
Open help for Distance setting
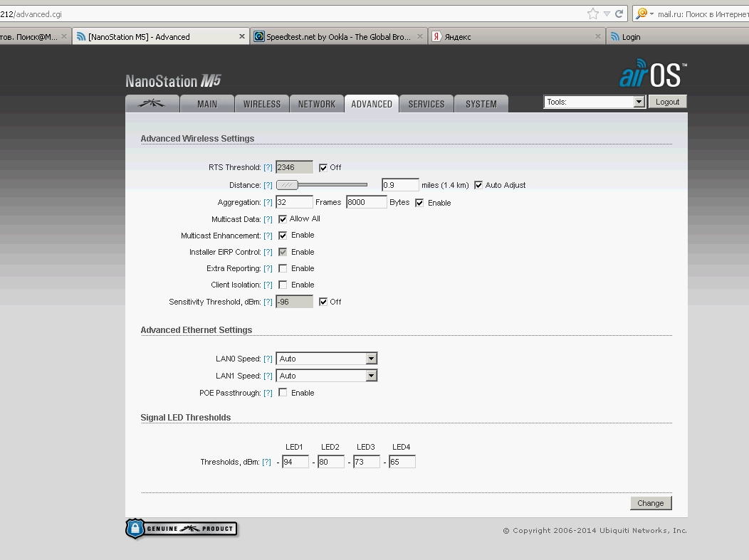tap(268, 185)
